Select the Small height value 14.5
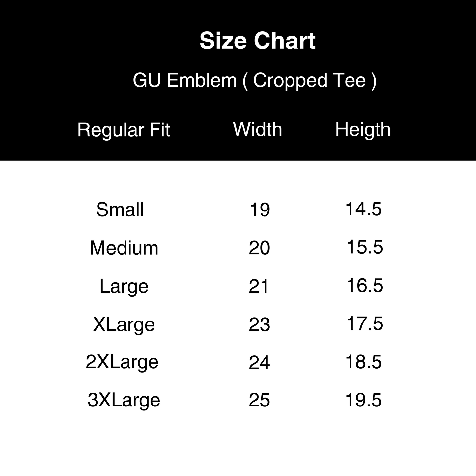476x476 pixels. [x=364, y=209]
